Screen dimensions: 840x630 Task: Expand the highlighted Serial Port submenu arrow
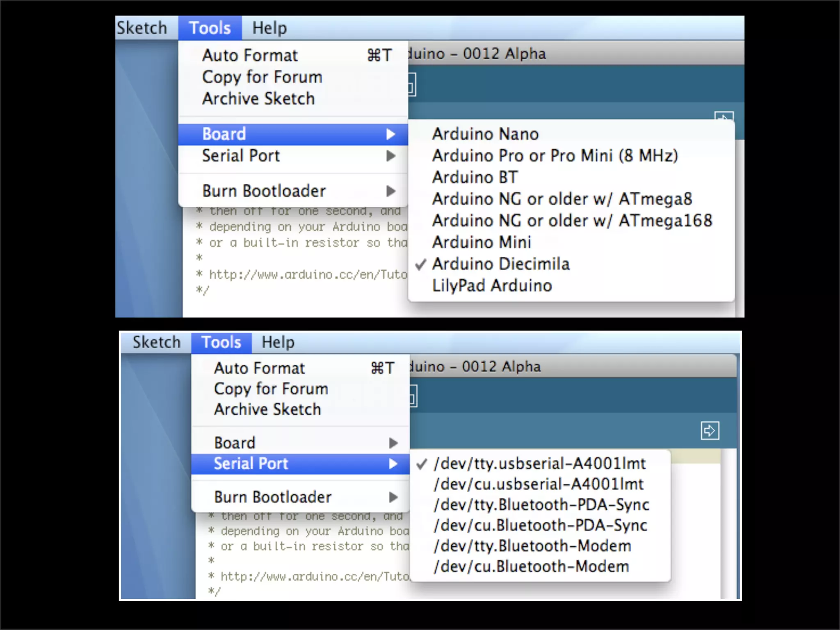[393, 464]
